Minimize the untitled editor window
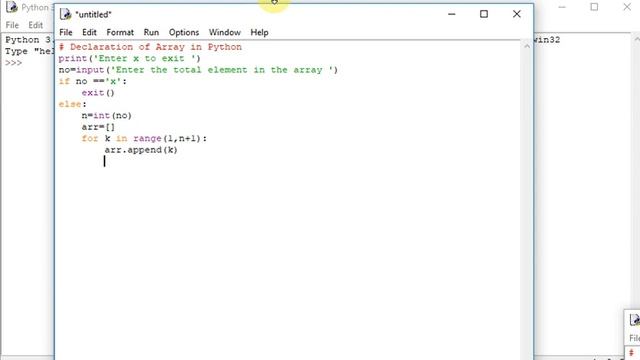The height and width of the screenshot is (360, 640). pyautogui.click(x=451, y=14)
